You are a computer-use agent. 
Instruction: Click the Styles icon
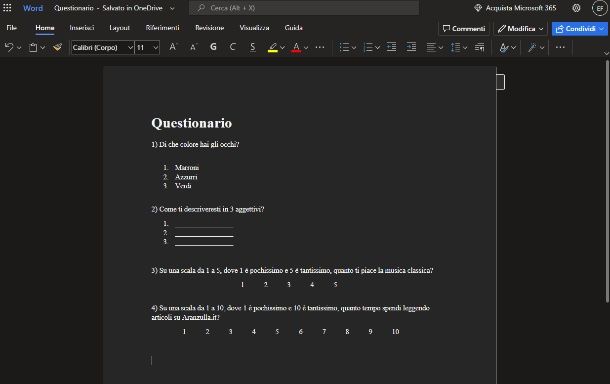pyautogui.click(x=504, y=47)
